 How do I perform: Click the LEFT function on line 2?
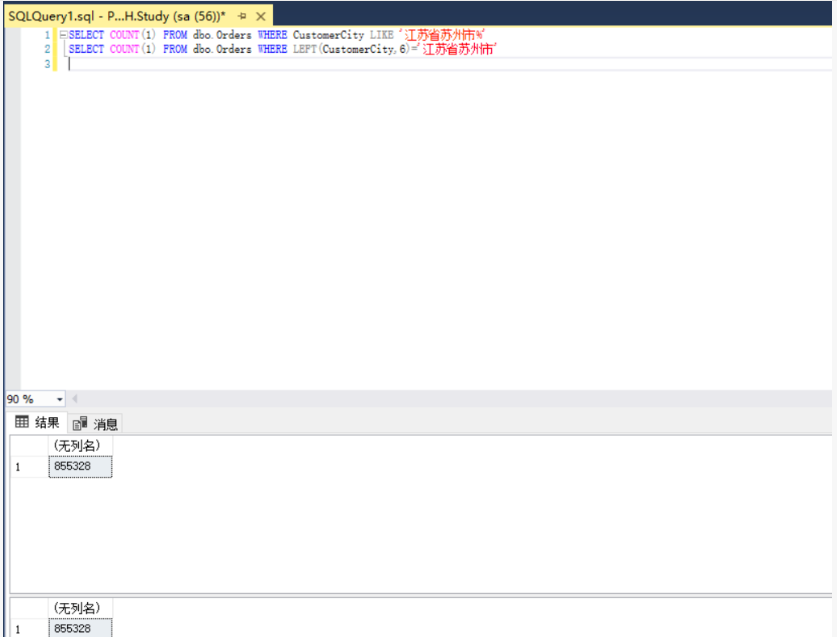click(304, 49)
